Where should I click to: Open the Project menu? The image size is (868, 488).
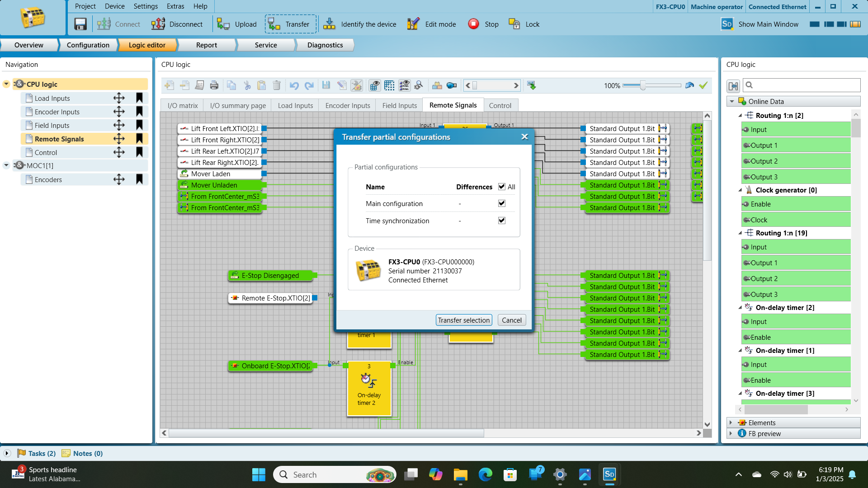[85, 6]
